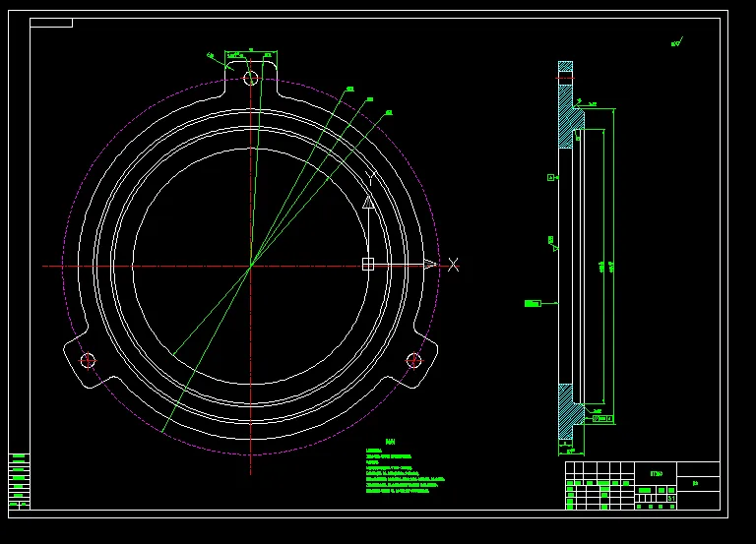Image resolution: width=756 pixels, height=544 pixels.
Task: Select the lower hatched area of the section view
Action: [570, 411]
